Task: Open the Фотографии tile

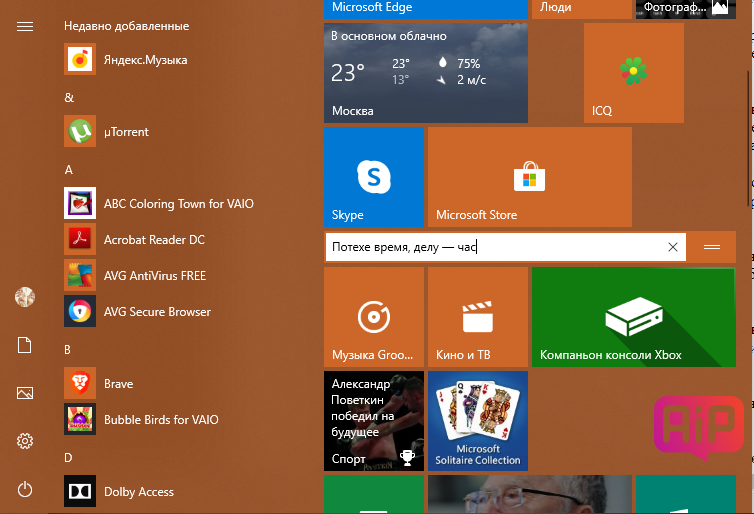Action: (x=686, y=9)
